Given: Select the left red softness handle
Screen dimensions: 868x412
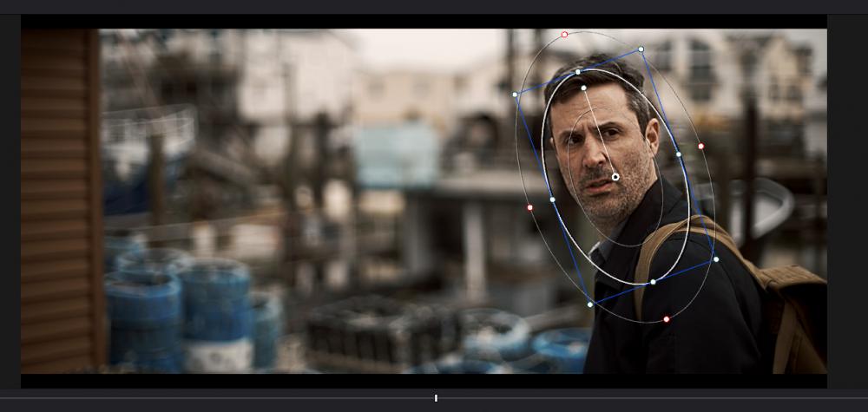Looking at the screenshot, I should (529, 207).
